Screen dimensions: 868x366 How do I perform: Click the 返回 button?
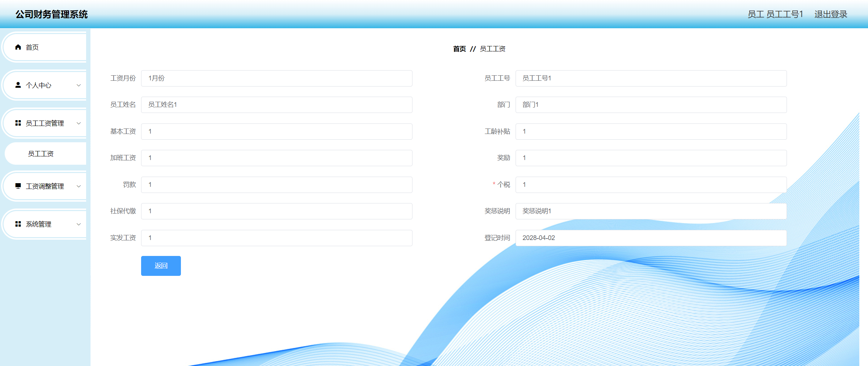tap(161, 266)
